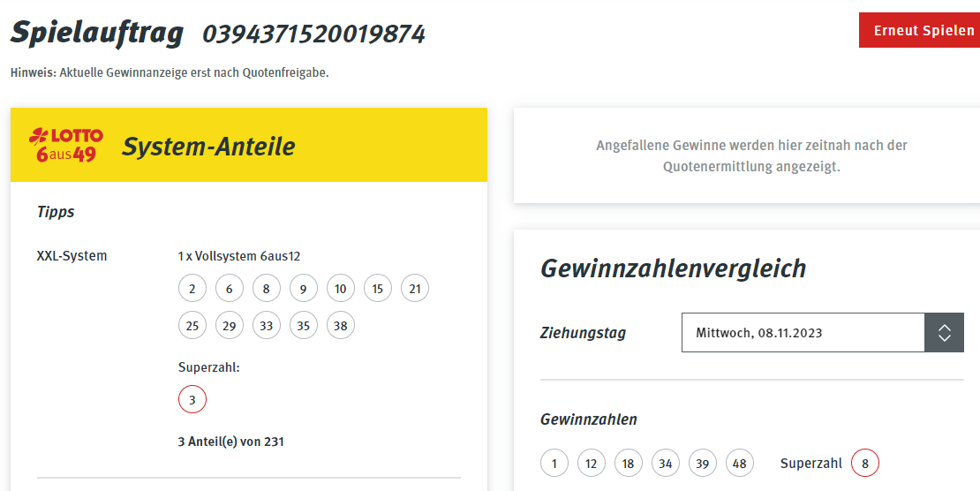Click winning number ball 48

click(740, 464)
